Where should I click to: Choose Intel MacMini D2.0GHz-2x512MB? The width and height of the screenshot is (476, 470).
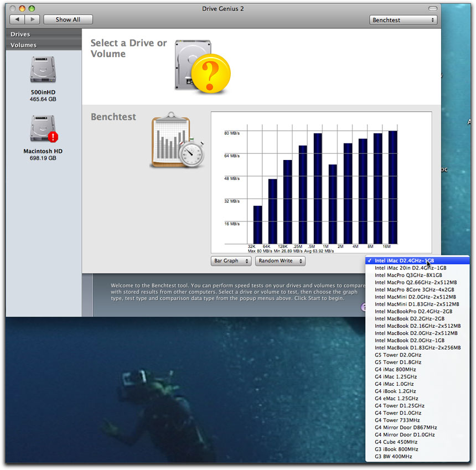point(417,297)
